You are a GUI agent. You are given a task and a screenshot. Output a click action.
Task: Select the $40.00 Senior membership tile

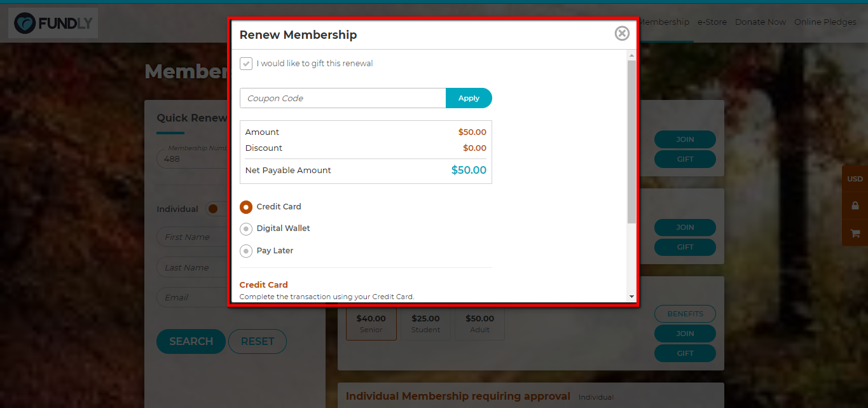pyautogui.click(x=371, y=323)
